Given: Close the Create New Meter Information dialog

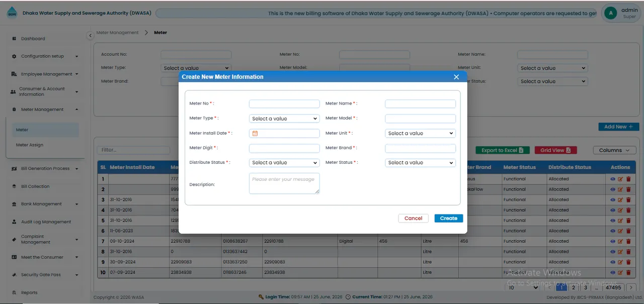Looking at the screenshot, I should [456, 77].
